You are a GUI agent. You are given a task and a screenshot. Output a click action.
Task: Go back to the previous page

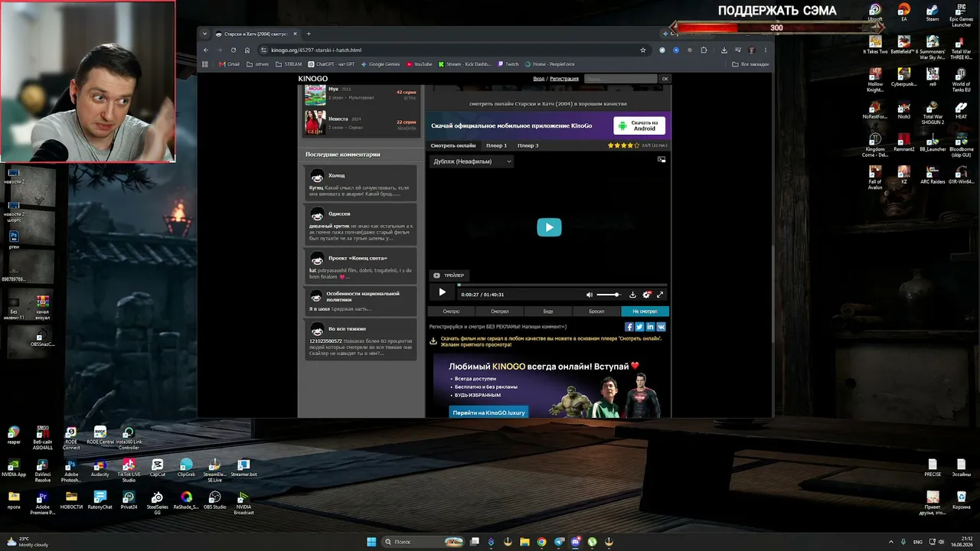click(205, 51)
